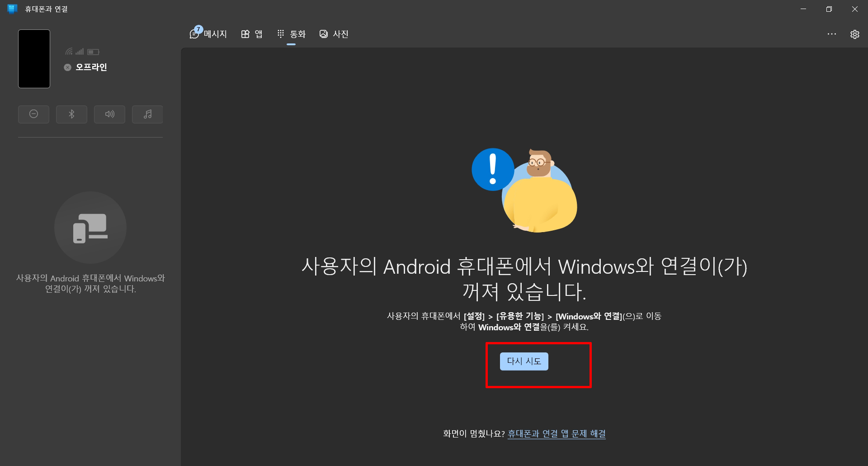Toggle Do Not Disturb phone button

tap(33, 114)
